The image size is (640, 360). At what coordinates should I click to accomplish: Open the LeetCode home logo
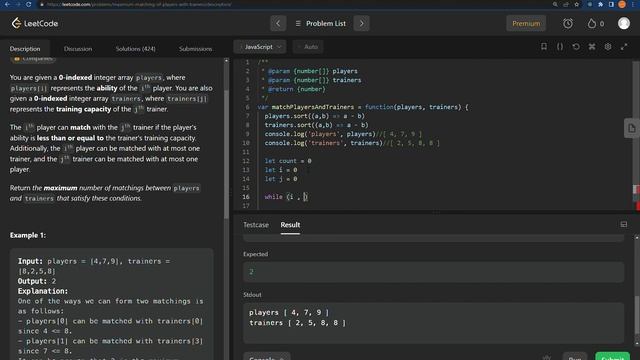[x=35, y=23]
